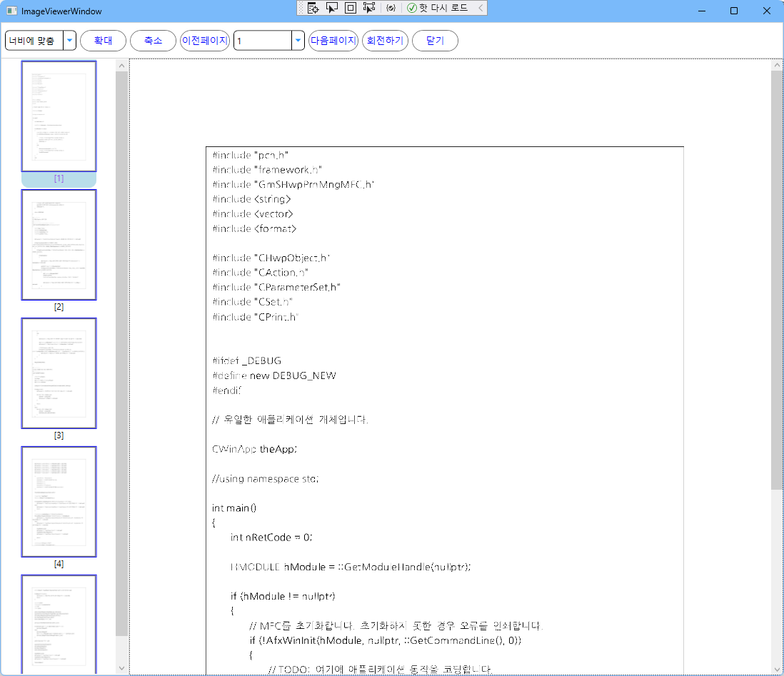Viewport: 784px width, 676px height.
Task: Collapse the in-app debug toolbar
Action: [480, 8]
